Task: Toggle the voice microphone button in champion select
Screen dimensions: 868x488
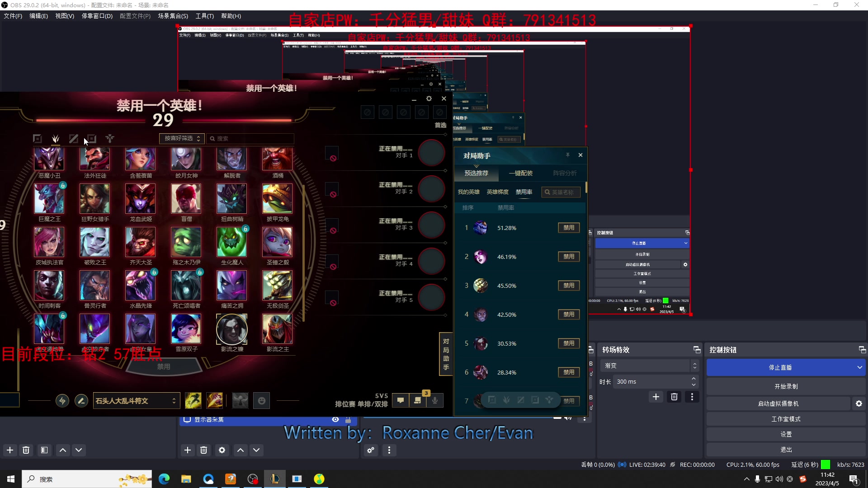Action: point(435,400)
